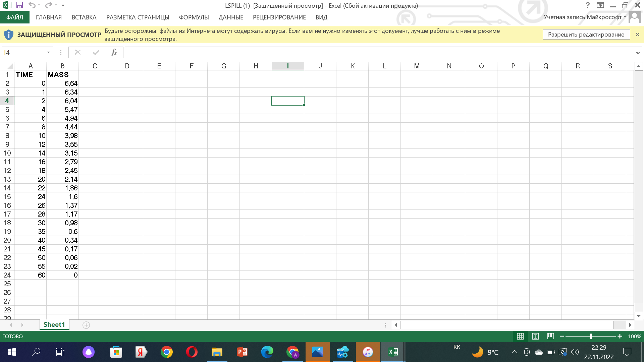
Task: Switch to Page Layout view icon
Action: (x=535, y=336)
